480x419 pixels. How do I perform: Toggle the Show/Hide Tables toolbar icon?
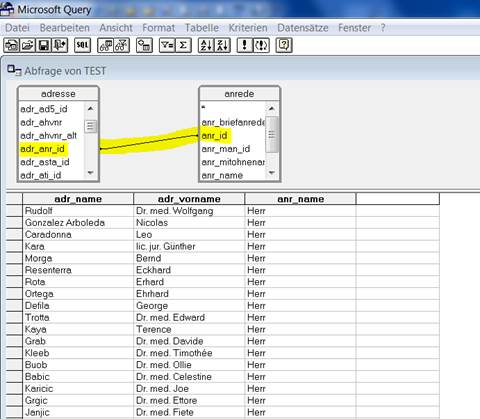(105, 45)
